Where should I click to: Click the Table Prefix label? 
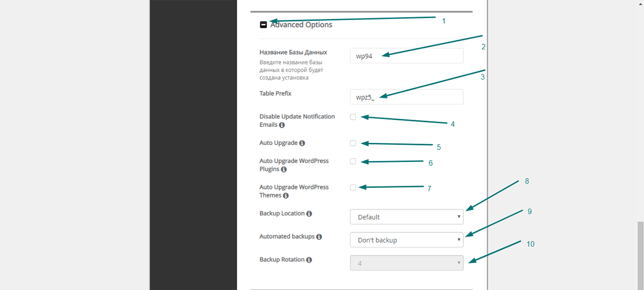(x=275, y=93)
